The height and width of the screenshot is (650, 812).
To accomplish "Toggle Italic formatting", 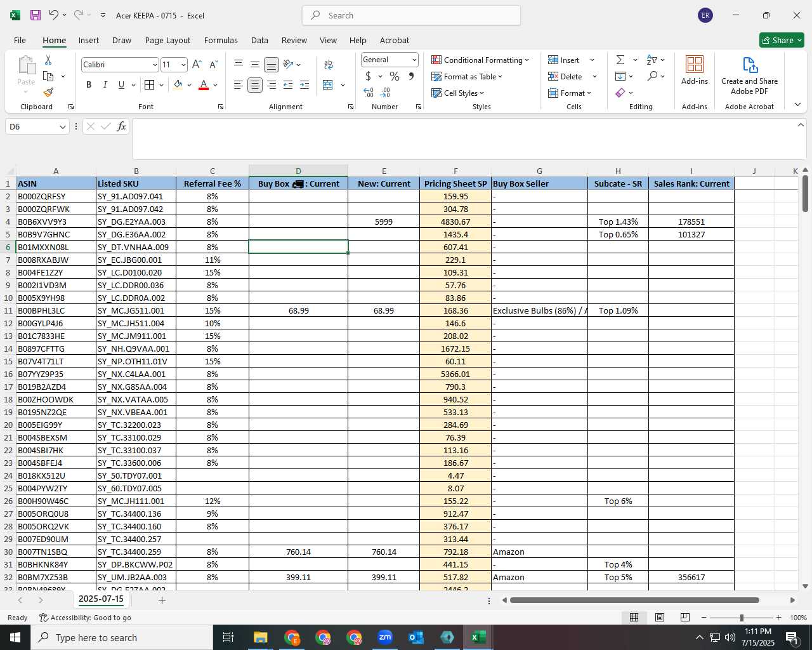I will click(105, 85).
